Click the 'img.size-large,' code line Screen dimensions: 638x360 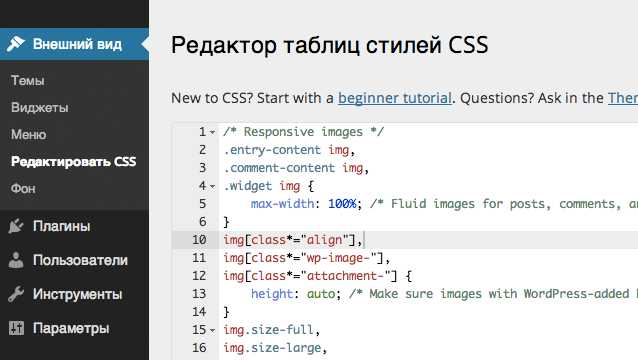pos(275,348)
